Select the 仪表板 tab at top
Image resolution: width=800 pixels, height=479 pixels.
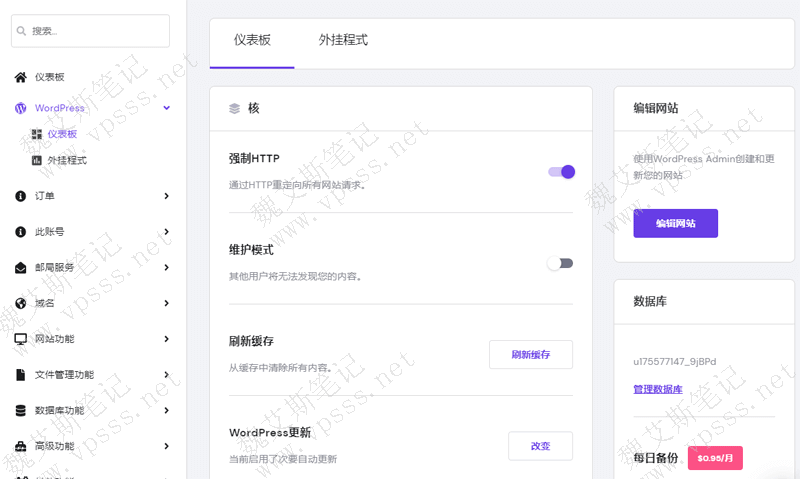click(252, 41)
